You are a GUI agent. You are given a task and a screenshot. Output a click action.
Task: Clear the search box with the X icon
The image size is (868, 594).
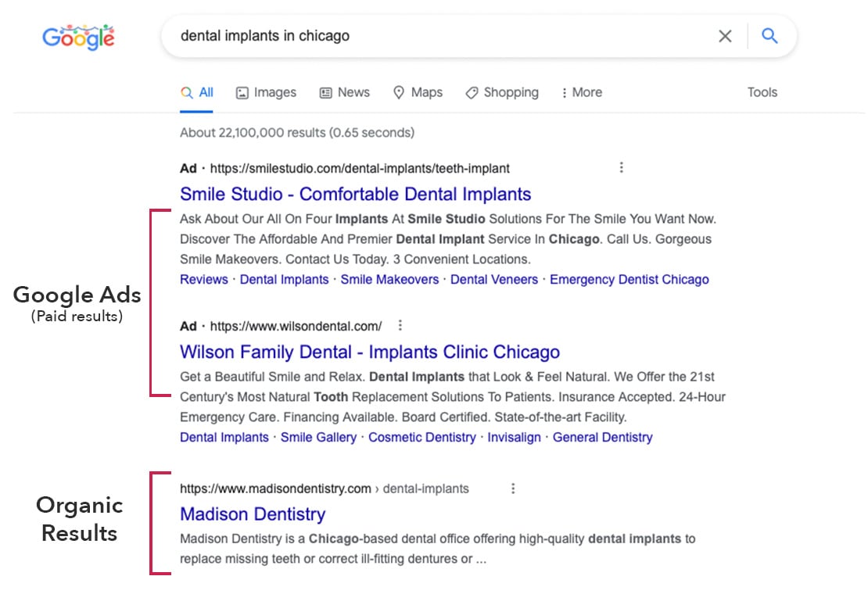click(x=725, y=37)
